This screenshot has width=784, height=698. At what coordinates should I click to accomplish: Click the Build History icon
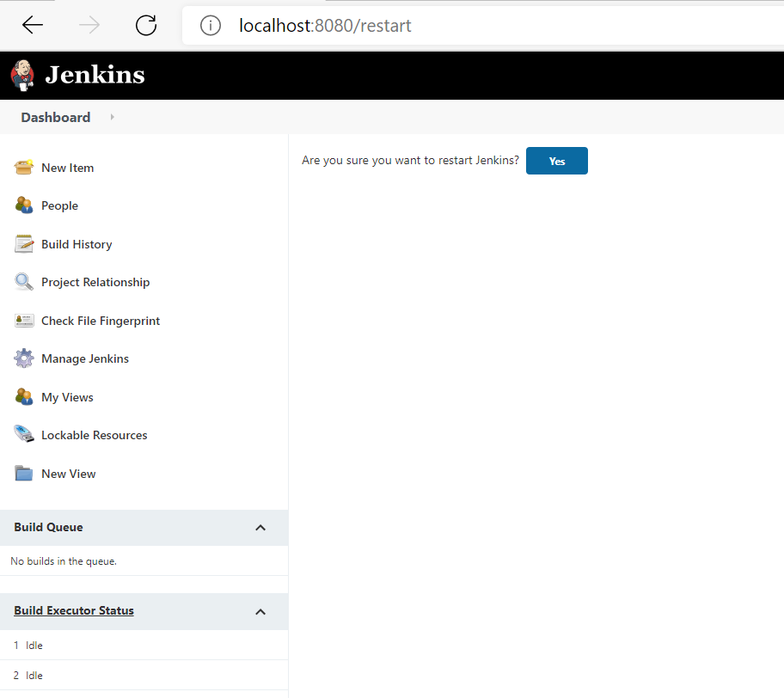pos(24,243)
